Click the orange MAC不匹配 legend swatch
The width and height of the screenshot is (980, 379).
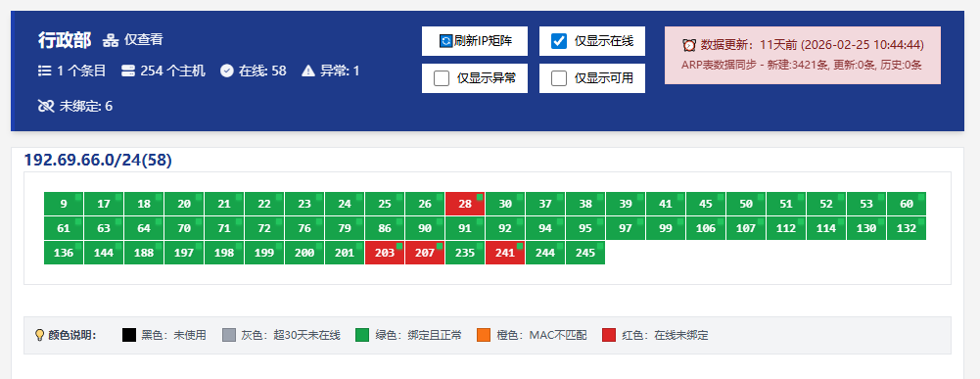(x=484, y=335)
